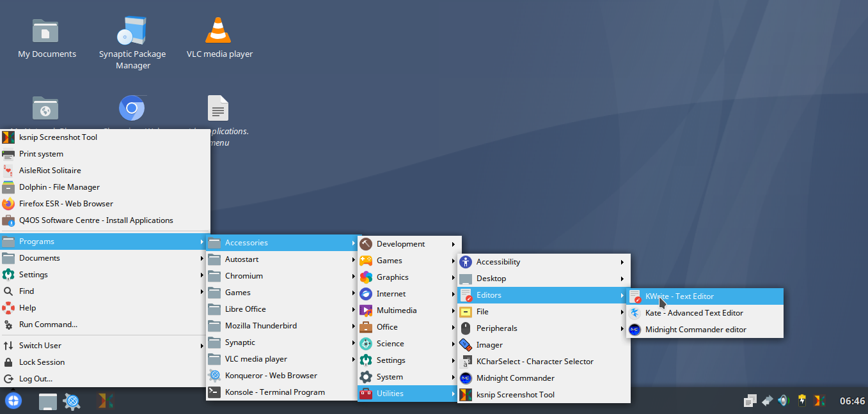Open Konqueror icon in the taskbar
Screen dimensions: 868x414
72,401
